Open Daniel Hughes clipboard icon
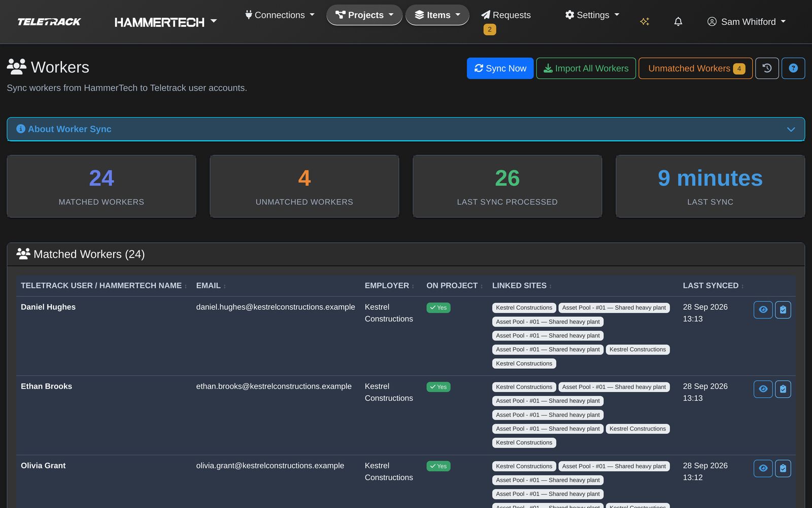The width and height of the screenshot is (812, 508). point(783,309)
